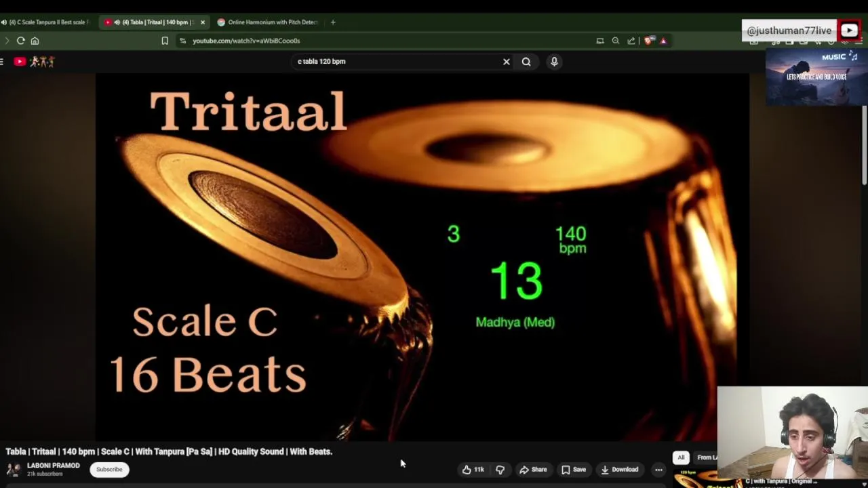
Task: Click the share page icon in address bar
Action: [x=631, y=41]
